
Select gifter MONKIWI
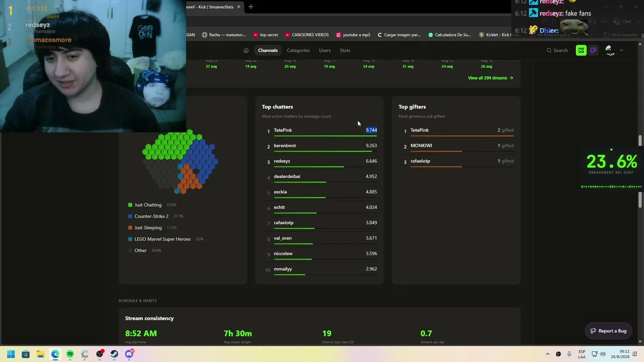(x=421, y=146)
